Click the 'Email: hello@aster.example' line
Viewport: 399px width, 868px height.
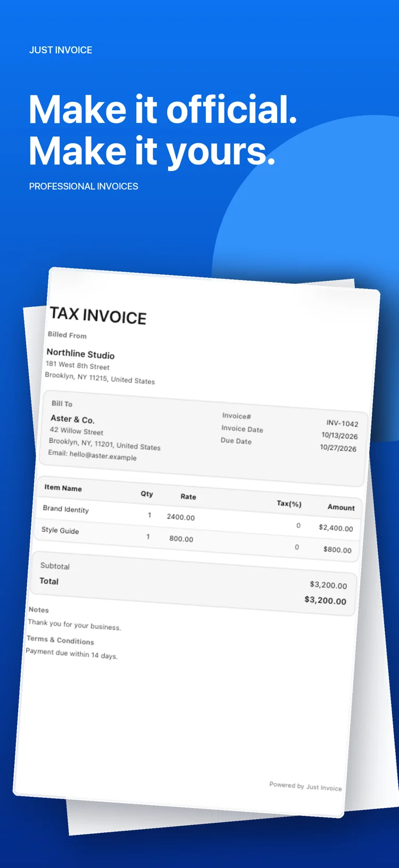[x=92, y=455]
